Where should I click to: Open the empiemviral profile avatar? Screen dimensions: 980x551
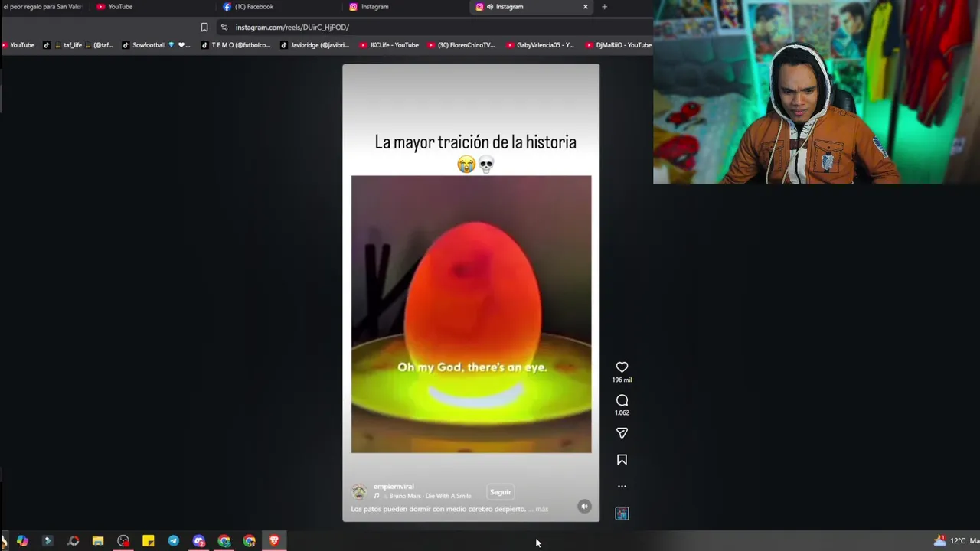click(359, 492)
